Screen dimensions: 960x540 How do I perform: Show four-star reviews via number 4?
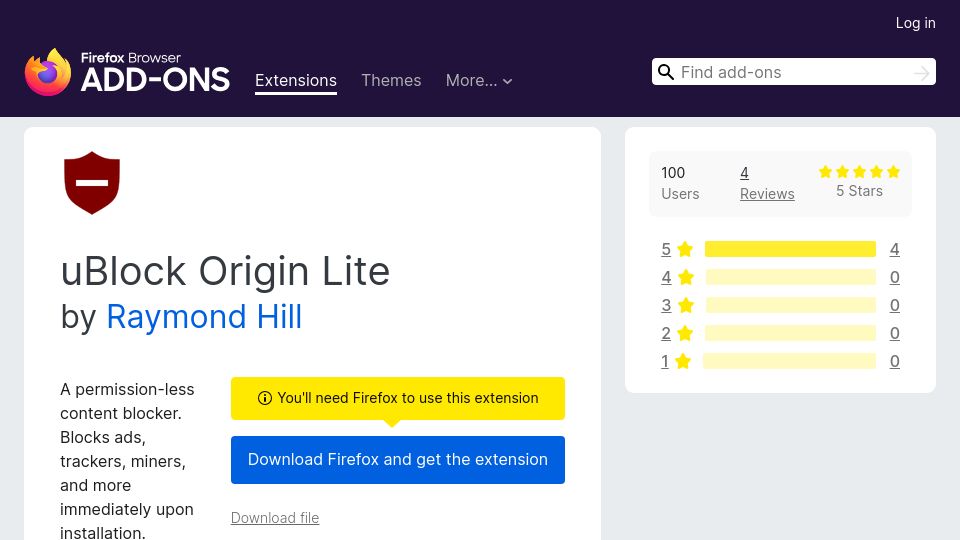click(x=666, y=277)
